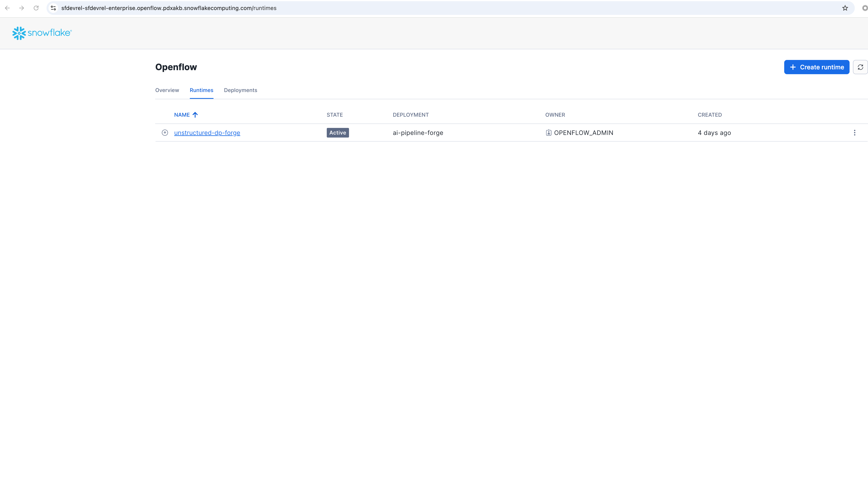Viewport: 868px width, 492px height.
Task: Click the browser forward arrow
Action: tap(22, 8)
